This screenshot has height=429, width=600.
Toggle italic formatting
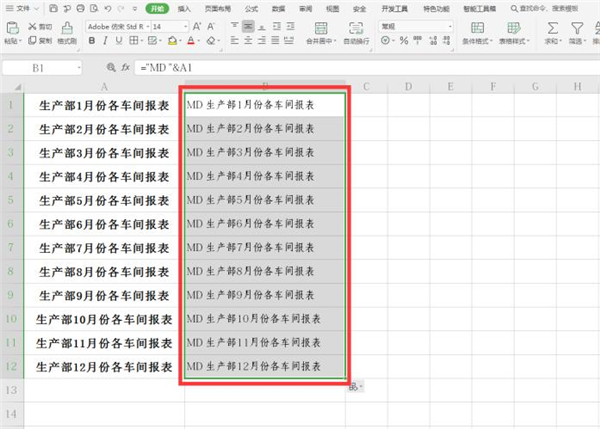coord(105,41)
